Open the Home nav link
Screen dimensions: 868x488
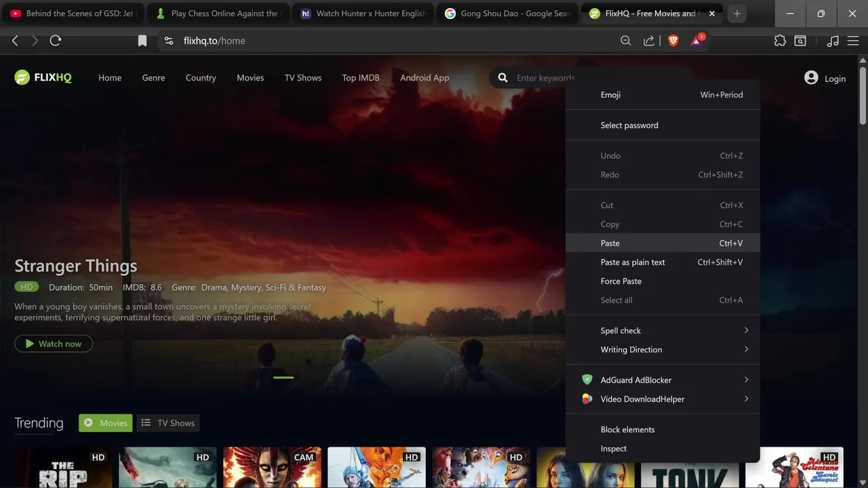[x=110, y=78]
